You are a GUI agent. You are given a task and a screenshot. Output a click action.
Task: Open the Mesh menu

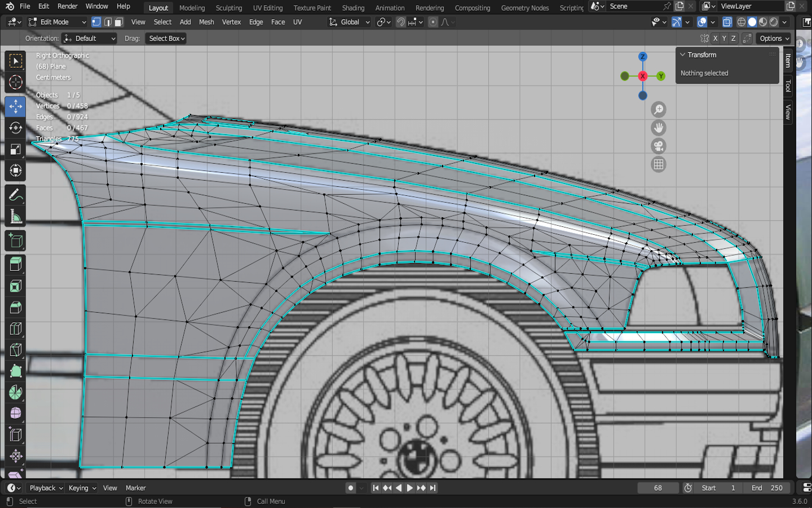(x=206, y=22)
